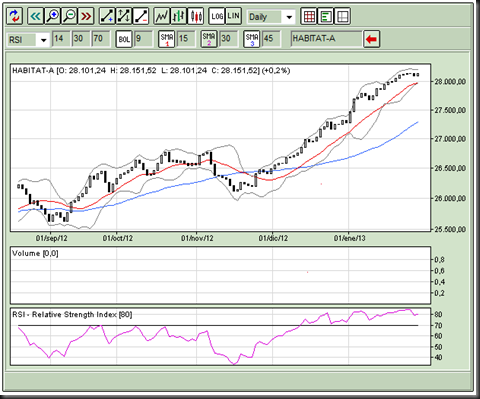Click the HABITAT-A symbol field

pos(326,39)
